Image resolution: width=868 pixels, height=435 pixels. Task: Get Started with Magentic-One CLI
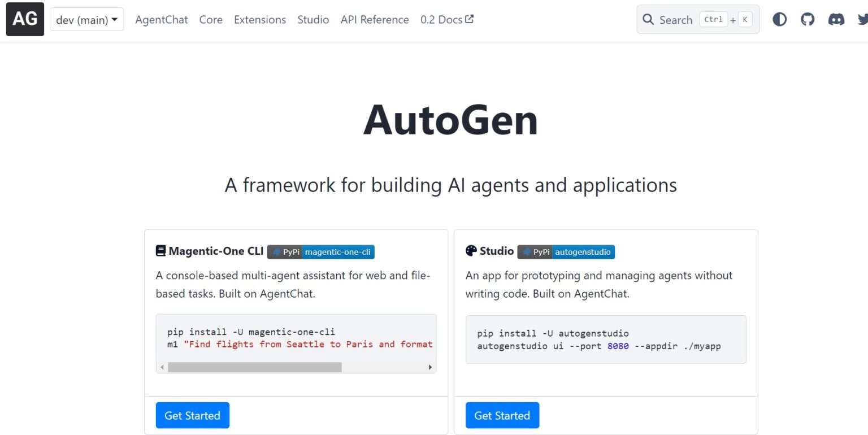coord(192,415)
